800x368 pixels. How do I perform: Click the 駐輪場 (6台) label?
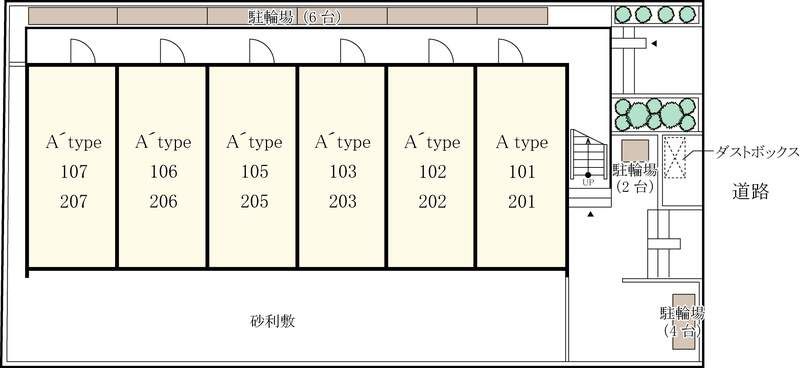[x=294, y=17]
